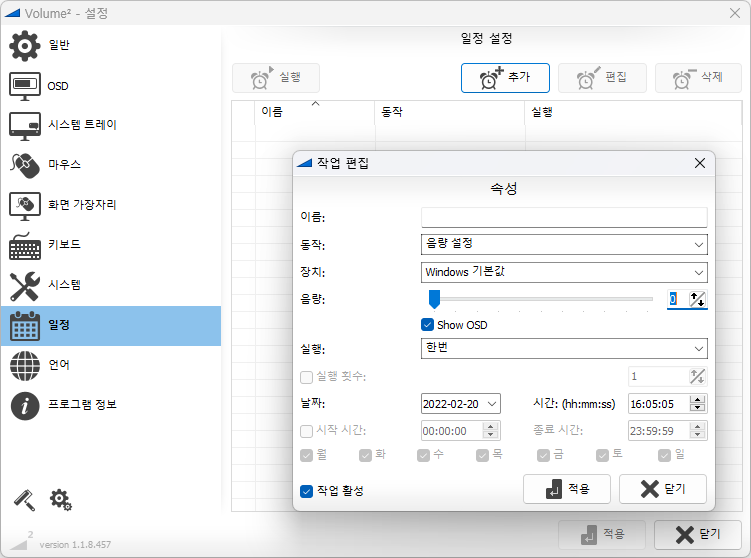Click the enter-arrow icon on dialog 적용 button
The width and height of the screenshot is (751, 558).
tap(554, 490)
